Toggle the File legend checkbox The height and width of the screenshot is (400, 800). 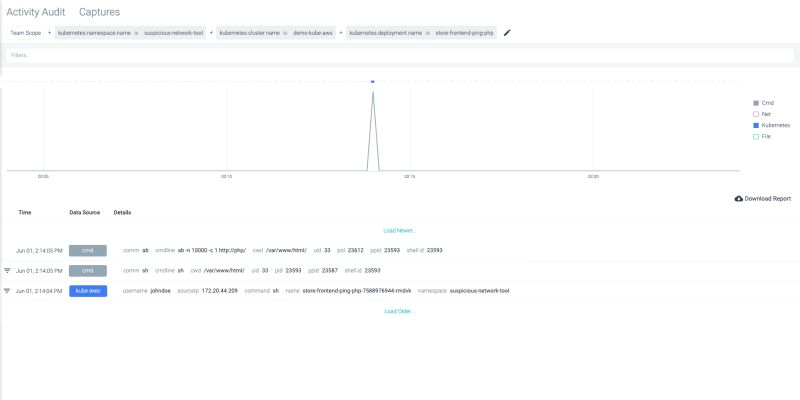pos(756,137)
